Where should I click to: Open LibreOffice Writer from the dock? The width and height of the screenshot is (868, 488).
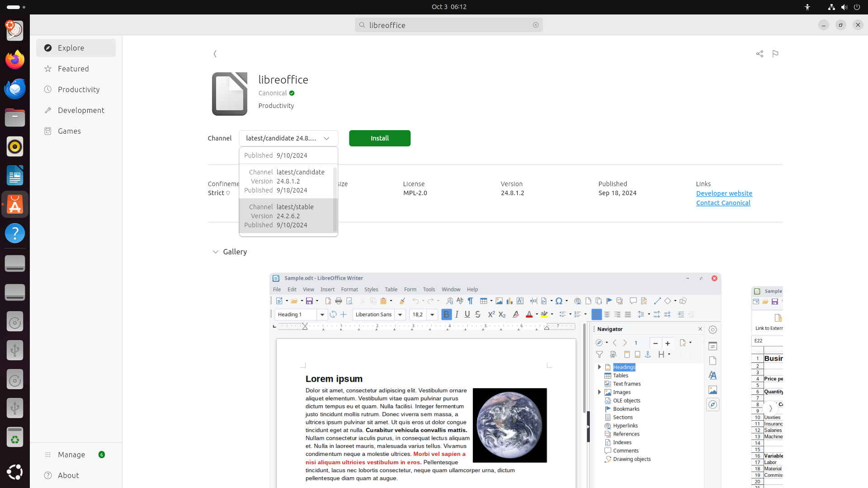point(15,175)
